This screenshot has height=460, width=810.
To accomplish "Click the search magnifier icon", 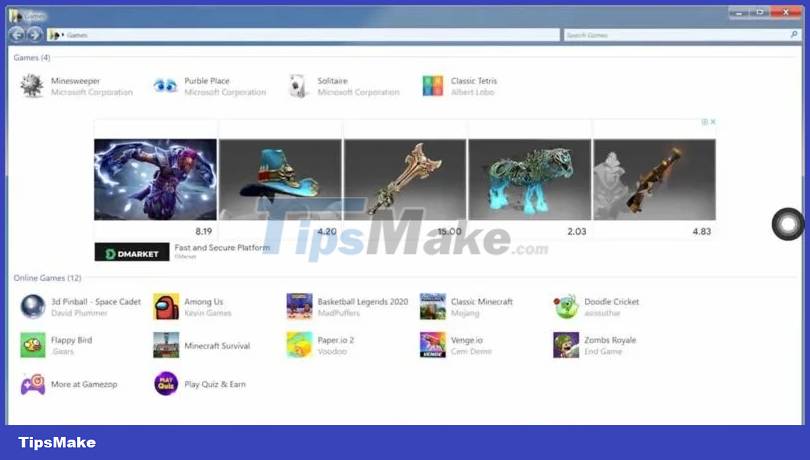I will coord(794,35).
